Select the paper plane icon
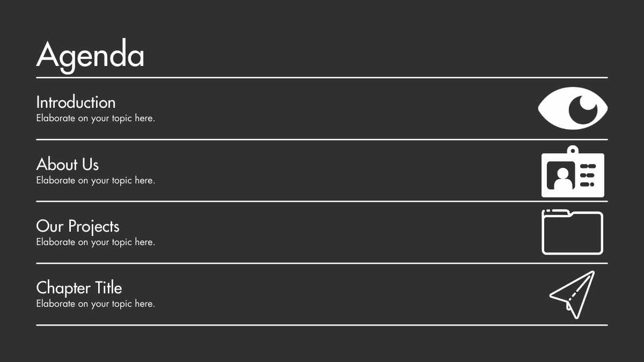Image resolution: width=644 pixels, height=362 pixels. pyautogui.click(x=573, y=294)
